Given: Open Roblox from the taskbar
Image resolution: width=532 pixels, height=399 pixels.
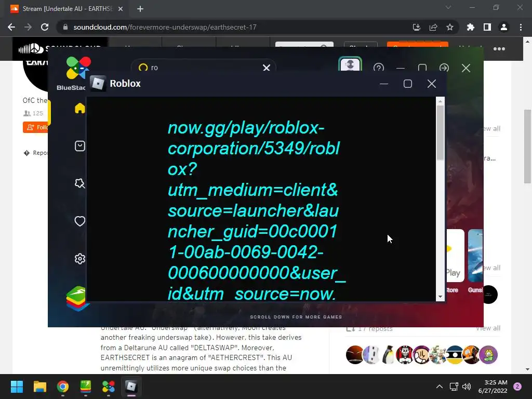Looking at the screenshot, I should 131,387.
